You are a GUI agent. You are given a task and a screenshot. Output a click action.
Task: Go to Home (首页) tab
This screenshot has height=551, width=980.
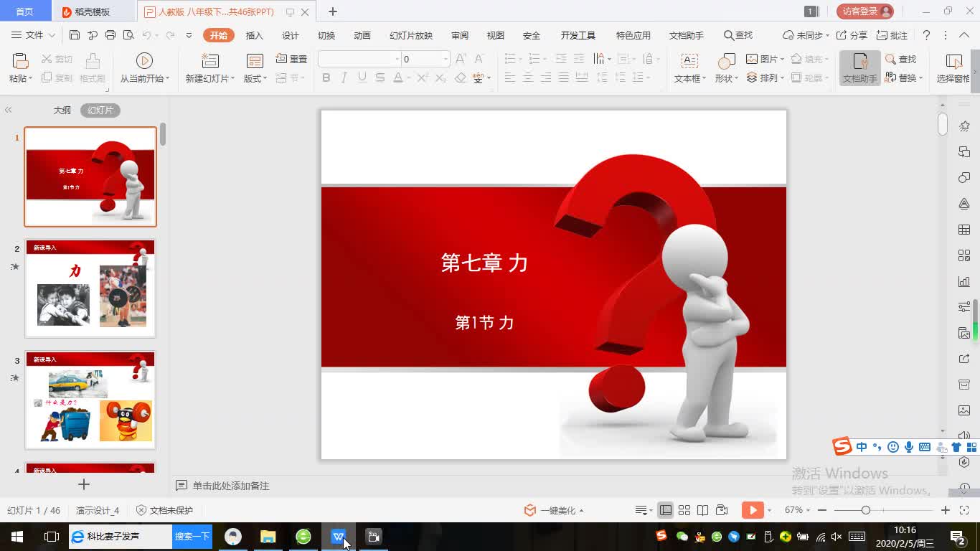pos(25,11)
